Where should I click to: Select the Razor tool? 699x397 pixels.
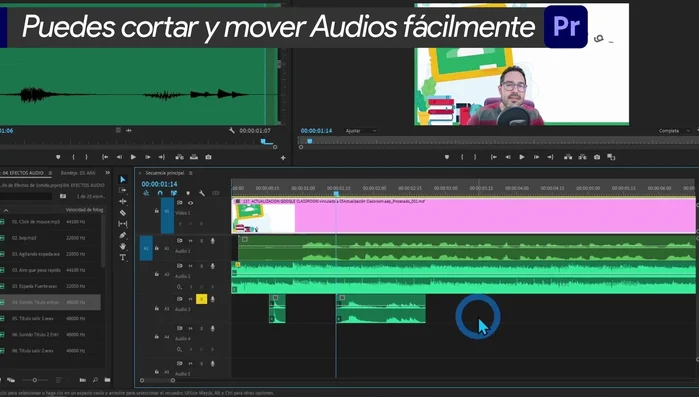point(123,213)
